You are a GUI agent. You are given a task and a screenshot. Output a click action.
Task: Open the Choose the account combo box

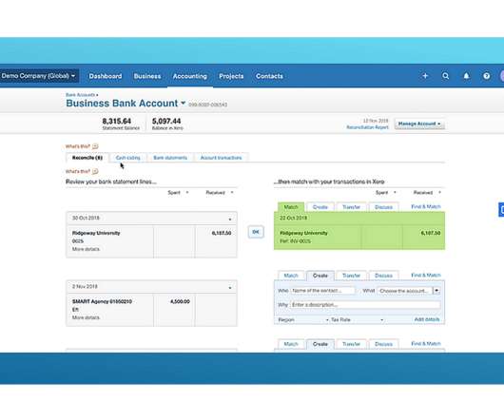408,291
